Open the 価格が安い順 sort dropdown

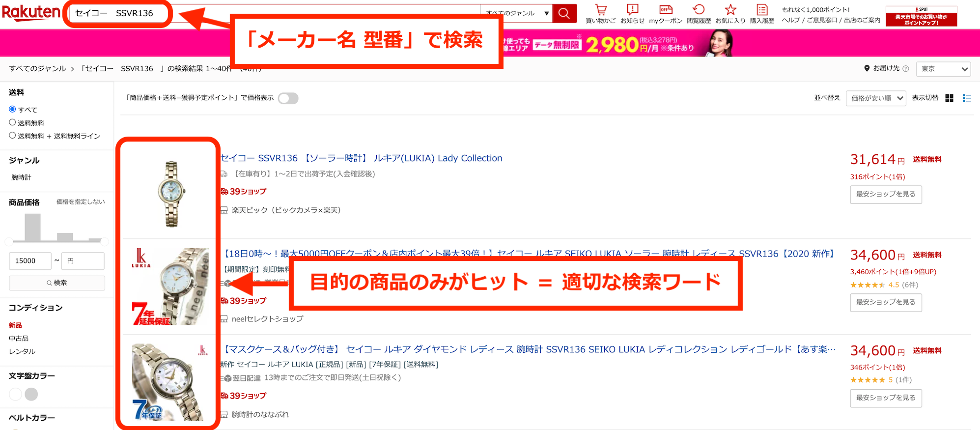point(876,98)
